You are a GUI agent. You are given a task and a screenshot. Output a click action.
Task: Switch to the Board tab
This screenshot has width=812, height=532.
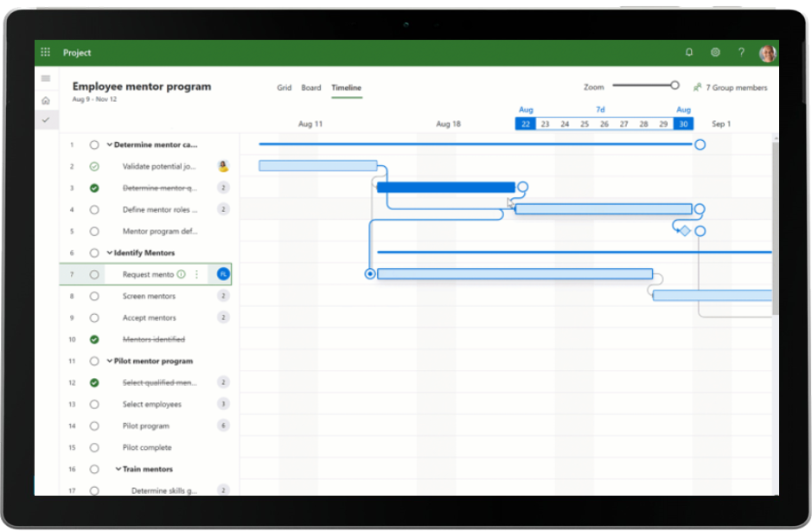point(311,87)
